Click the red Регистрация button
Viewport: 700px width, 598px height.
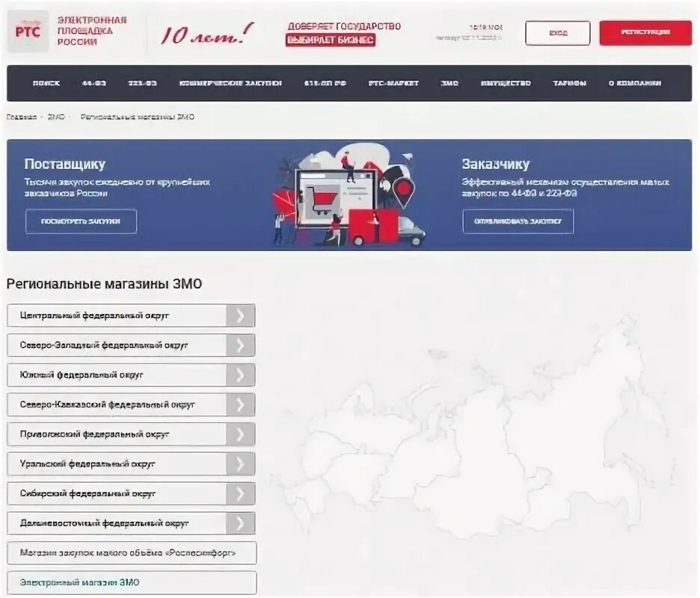tap(645, 33)
